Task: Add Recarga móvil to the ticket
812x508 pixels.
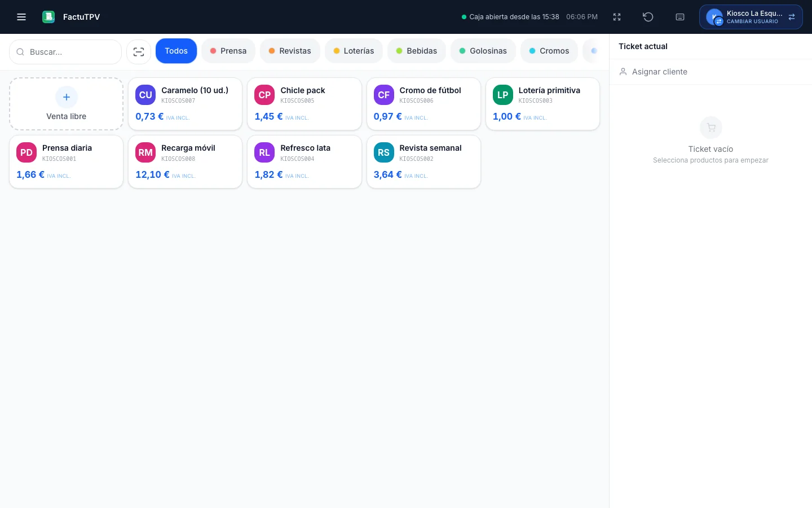Action: (x=186, y=162)
